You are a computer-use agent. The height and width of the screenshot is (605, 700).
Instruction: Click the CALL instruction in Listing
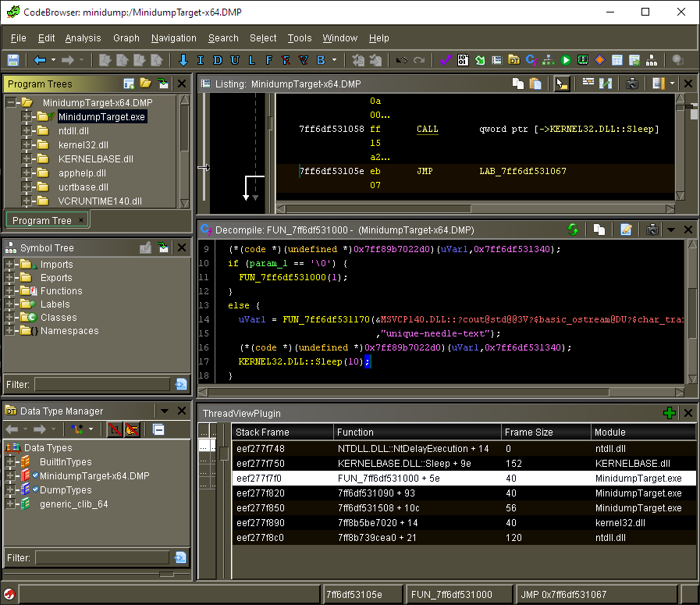tap(427, 129)
